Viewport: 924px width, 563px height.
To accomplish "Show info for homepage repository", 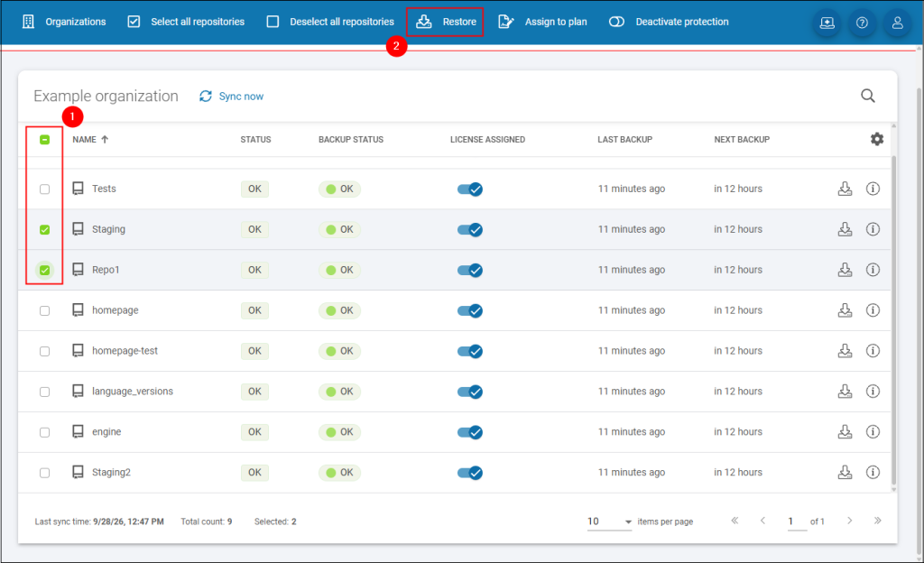I will 873,310.
